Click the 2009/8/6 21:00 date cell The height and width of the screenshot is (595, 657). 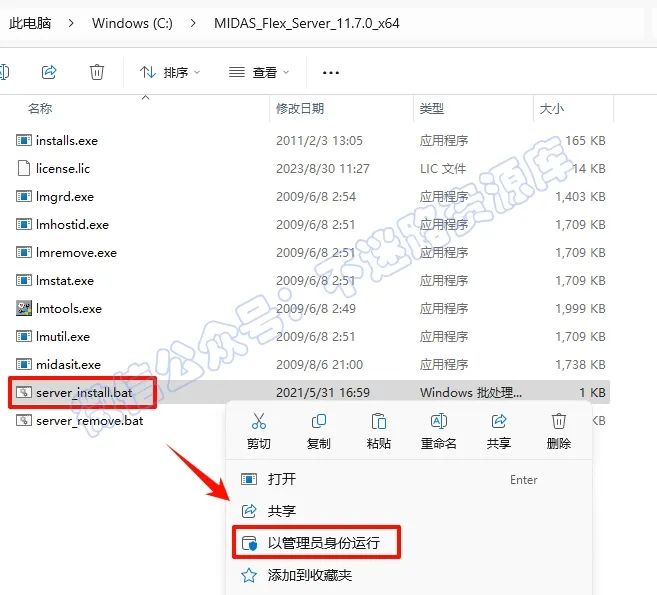coord(319,364)
